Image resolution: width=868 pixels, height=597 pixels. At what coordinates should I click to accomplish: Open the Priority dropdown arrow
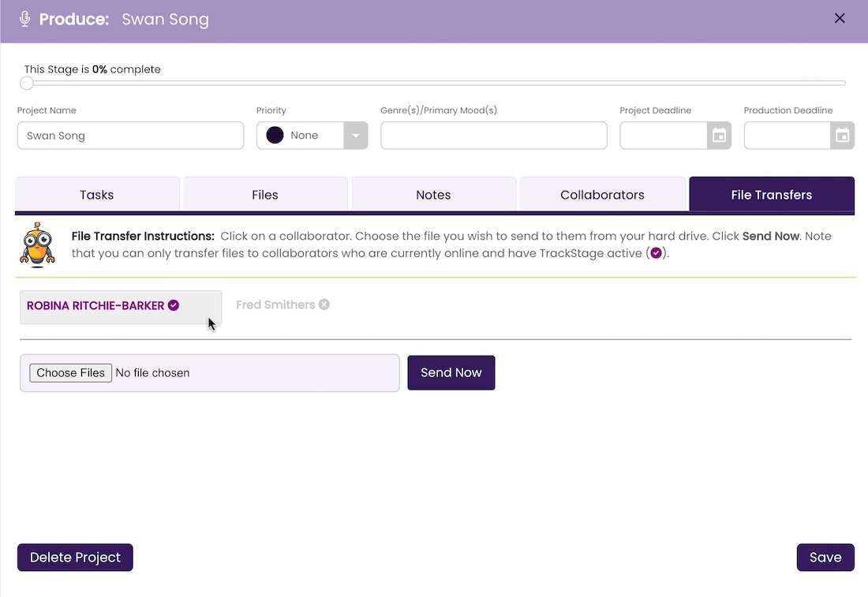tap(355, 136)
